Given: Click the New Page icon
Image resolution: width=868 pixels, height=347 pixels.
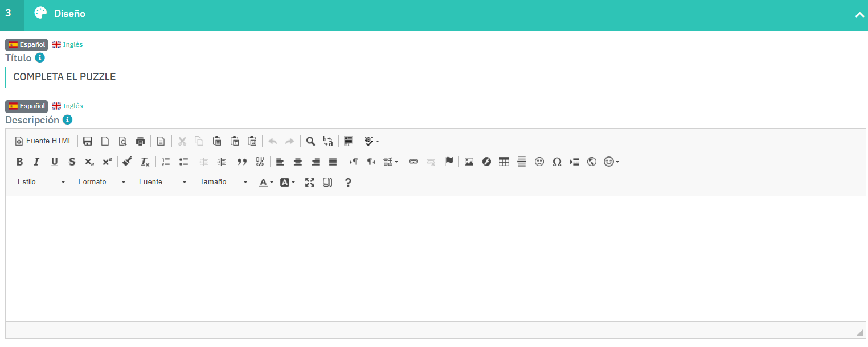Looking at the screenshot, I should tap(105, 141).
